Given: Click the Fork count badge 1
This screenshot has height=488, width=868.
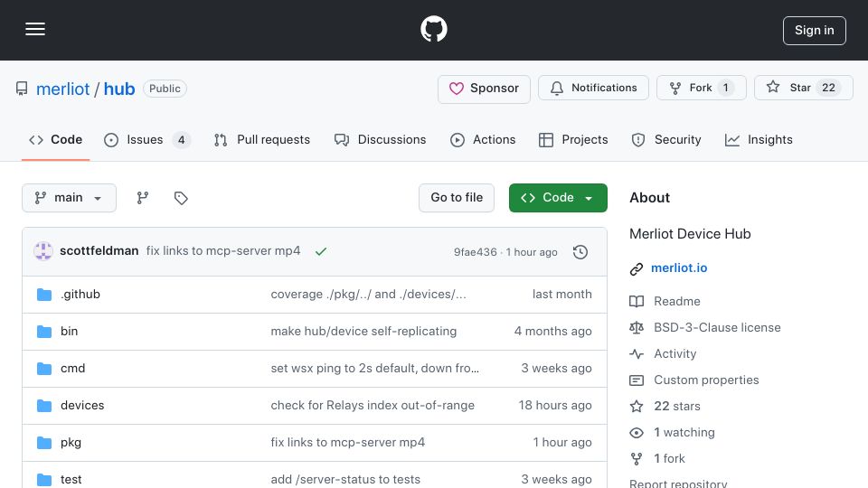Looking at the screenshot, I should 726,88.
